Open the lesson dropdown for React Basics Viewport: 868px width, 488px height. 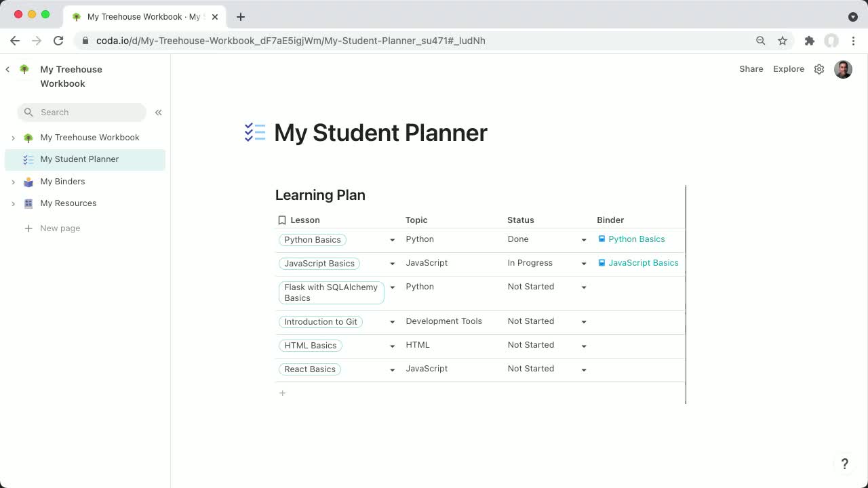tap(392, 369)
